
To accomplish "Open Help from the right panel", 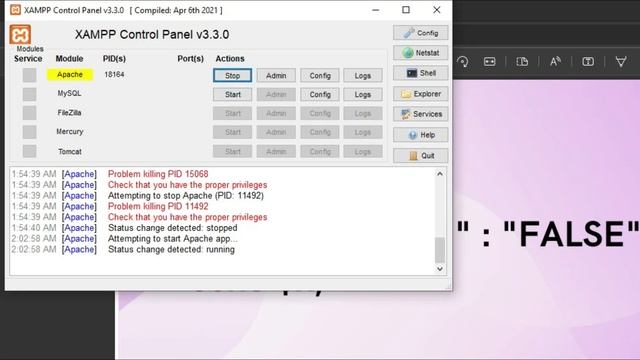I will click(x=420, y=135).
